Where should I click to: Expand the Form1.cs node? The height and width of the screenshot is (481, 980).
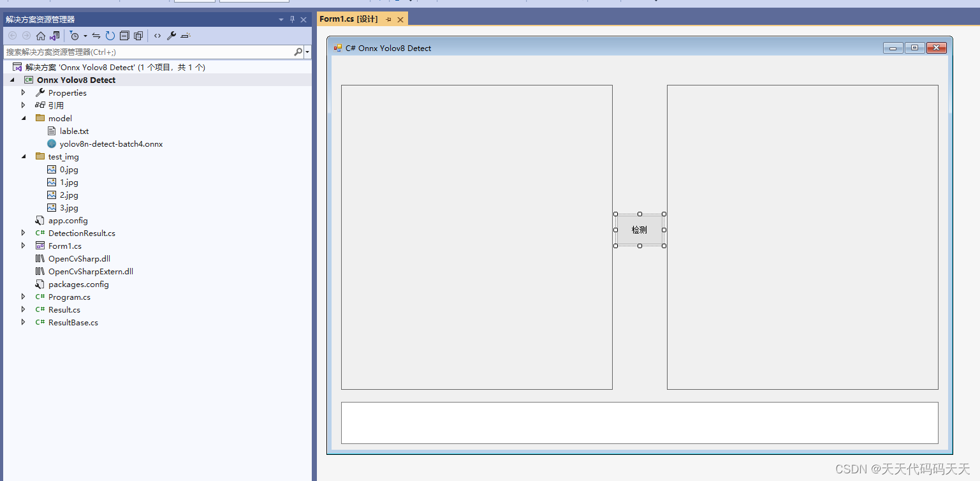tap(24, 246)
